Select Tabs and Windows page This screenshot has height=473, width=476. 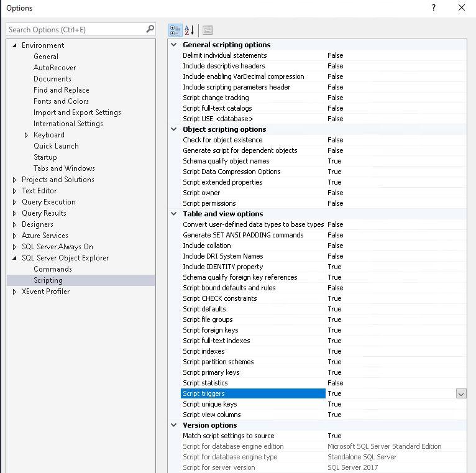tap(64, 168)
